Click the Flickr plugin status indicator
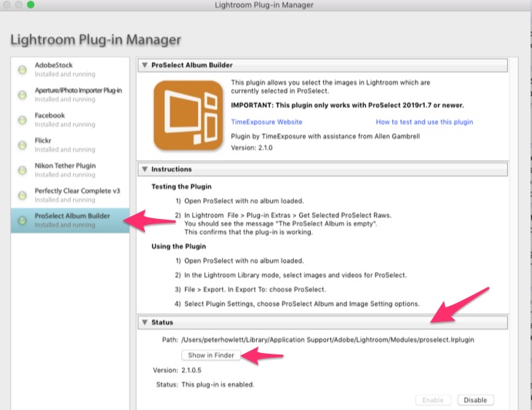 (22, 145)
